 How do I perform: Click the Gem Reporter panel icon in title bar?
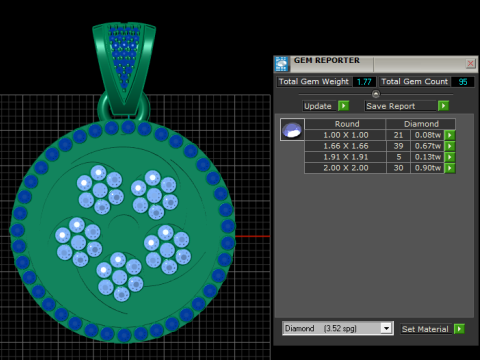point(282,64)
